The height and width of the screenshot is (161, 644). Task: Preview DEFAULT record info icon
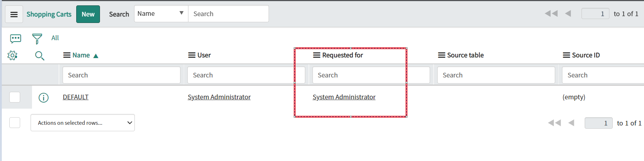(44, 98)
